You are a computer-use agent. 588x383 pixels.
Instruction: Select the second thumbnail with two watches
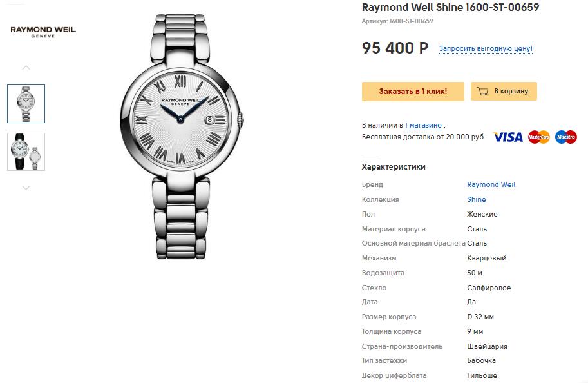(26, 152)
